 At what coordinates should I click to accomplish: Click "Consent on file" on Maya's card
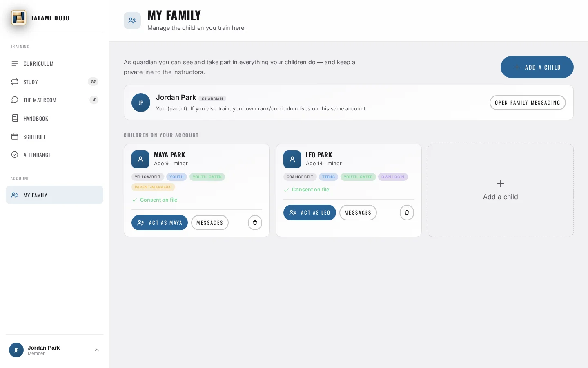point(158,200)
